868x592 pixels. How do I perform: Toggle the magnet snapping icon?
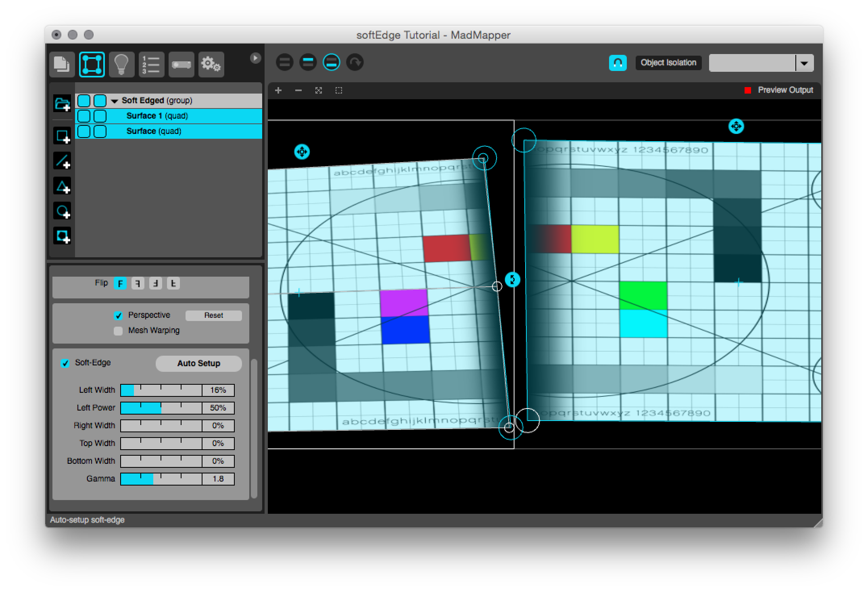coord(618,63)
